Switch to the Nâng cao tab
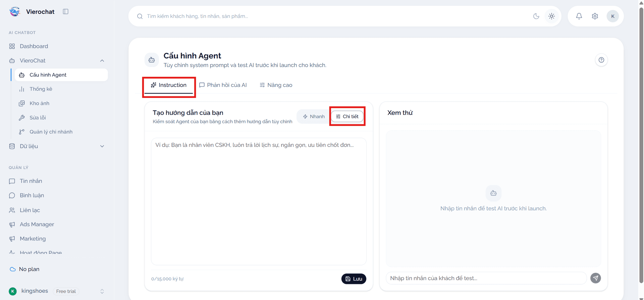644x300 pixels. pos(276,85)
